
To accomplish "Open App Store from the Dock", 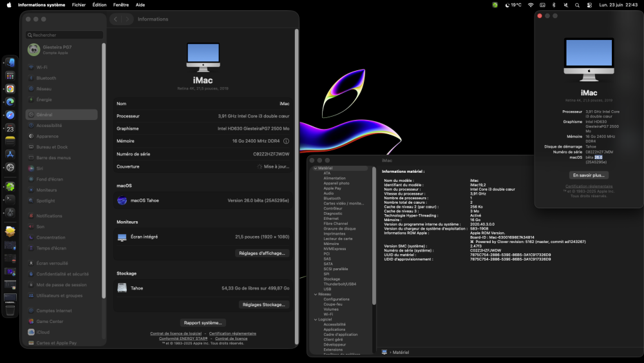I will [x=10, y=154].
